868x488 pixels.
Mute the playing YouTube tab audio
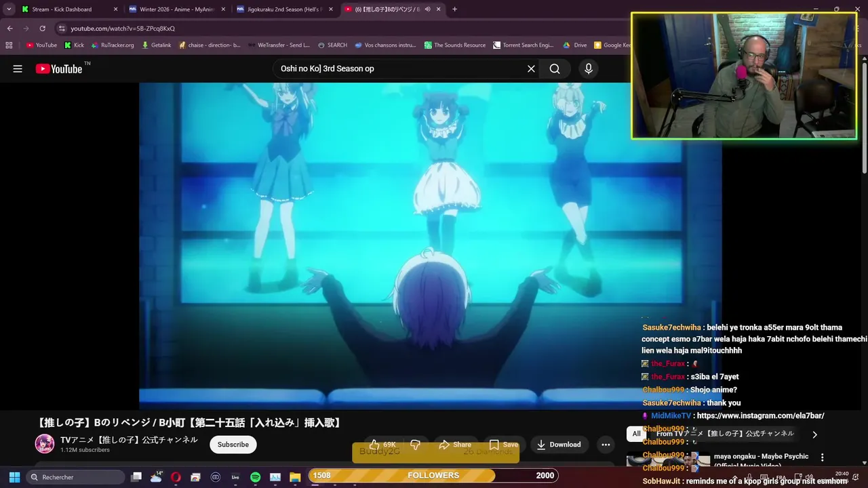(427, 9)
